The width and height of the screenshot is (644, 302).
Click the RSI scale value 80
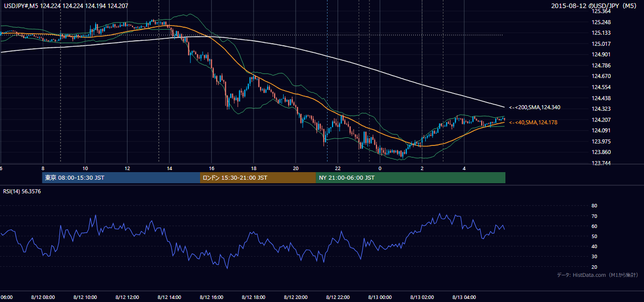click(x=594, y=206)
